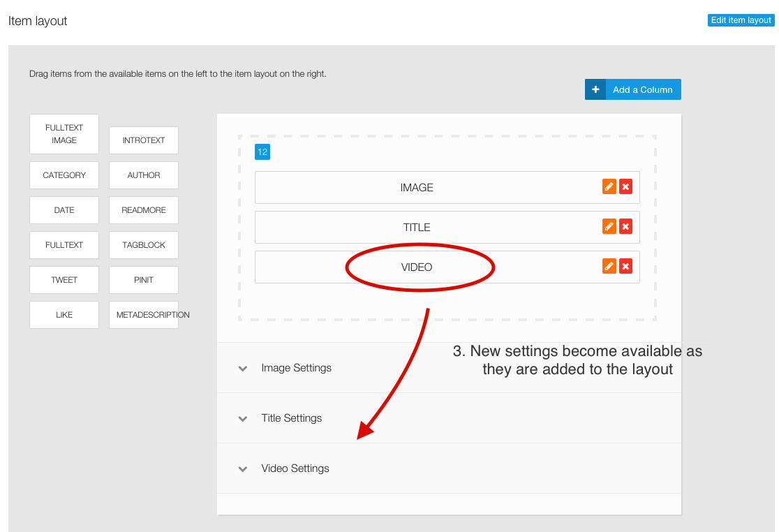779x532 pixels.
Task: Expand Image Settings chevron
Action: [x=242, y=369]
